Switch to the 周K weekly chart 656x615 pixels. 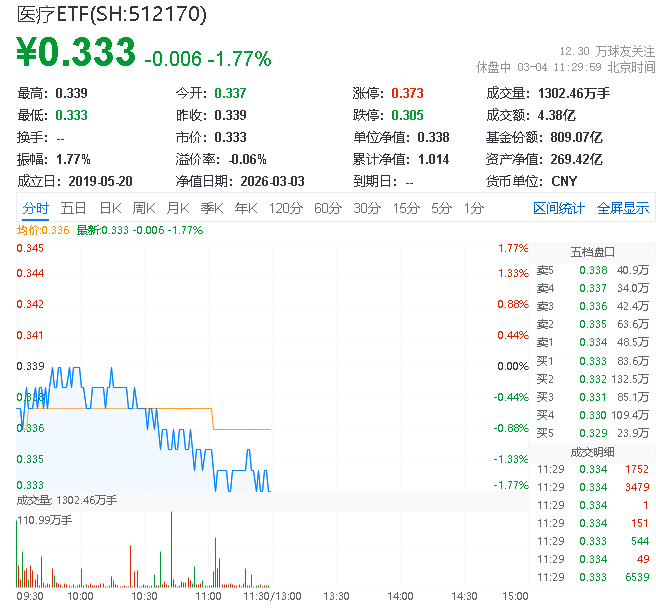pos(144,208)
